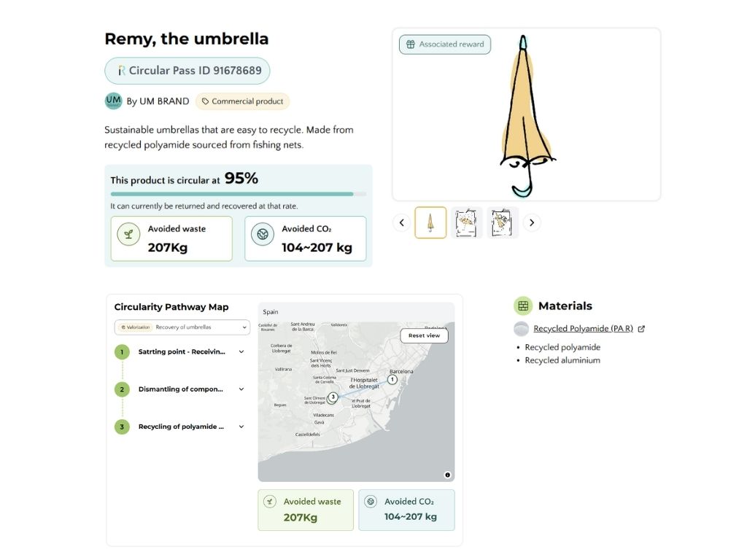This screenshot has width=747, height=560.
Task: Click the Commercial product tag
Action: click(x=242, y=101)
